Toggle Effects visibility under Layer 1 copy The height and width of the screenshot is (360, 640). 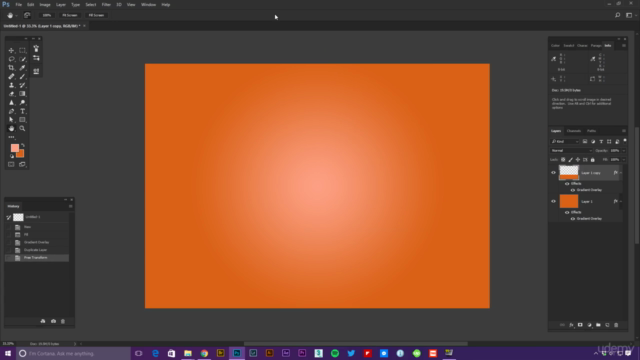point(567,184)
